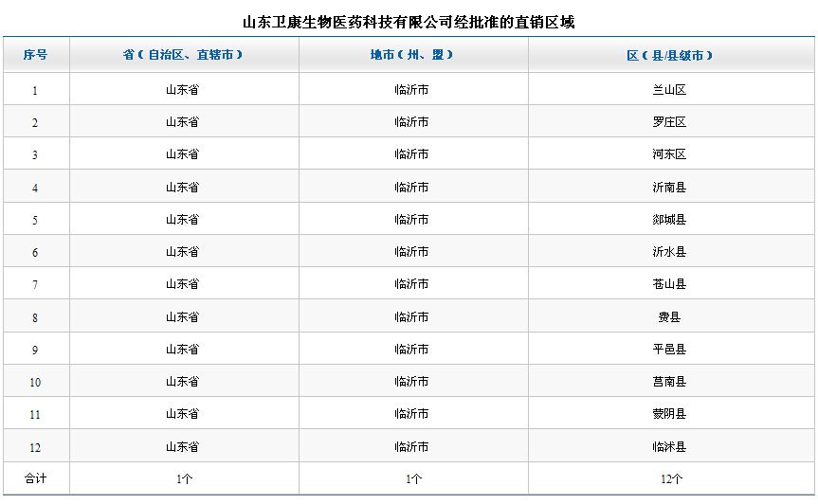818x504 pixels.
Task: Select the 费县 cell
Action: [x=669, y=316]
